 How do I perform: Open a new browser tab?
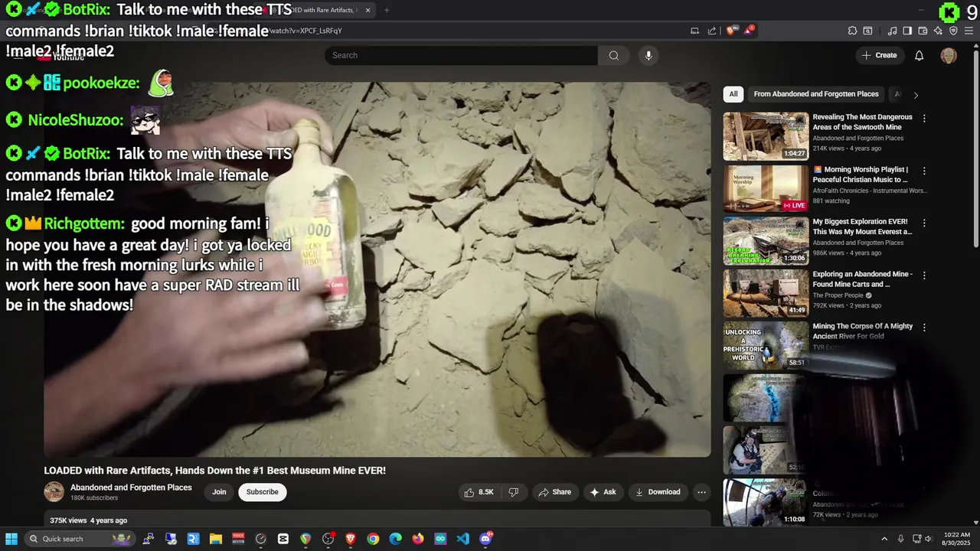[387, 10]
